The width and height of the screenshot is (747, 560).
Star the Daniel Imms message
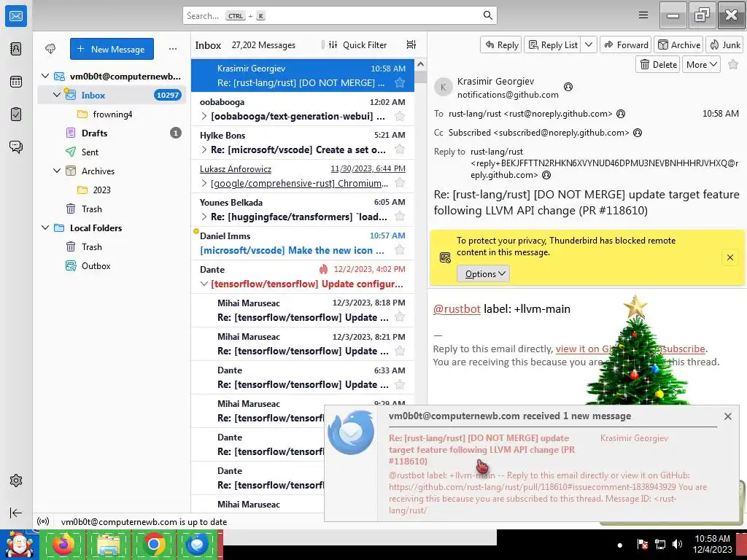[400, 250]
